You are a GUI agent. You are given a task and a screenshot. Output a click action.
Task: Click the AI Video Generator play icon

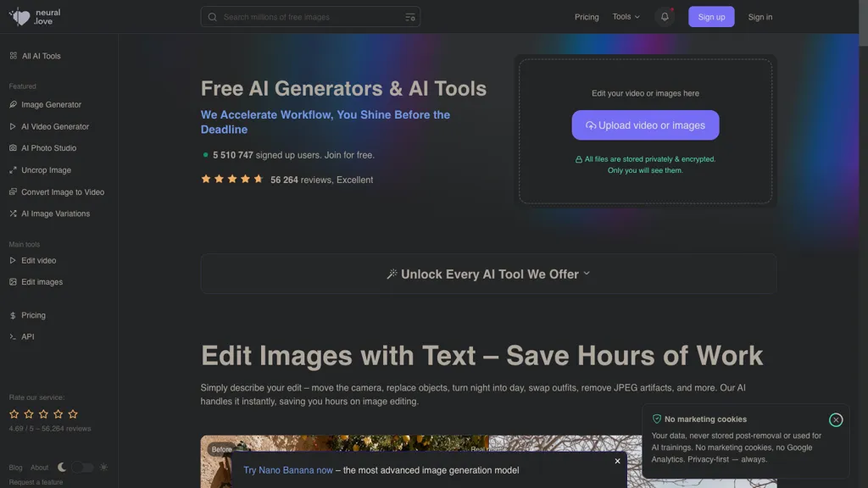point(13,127)
